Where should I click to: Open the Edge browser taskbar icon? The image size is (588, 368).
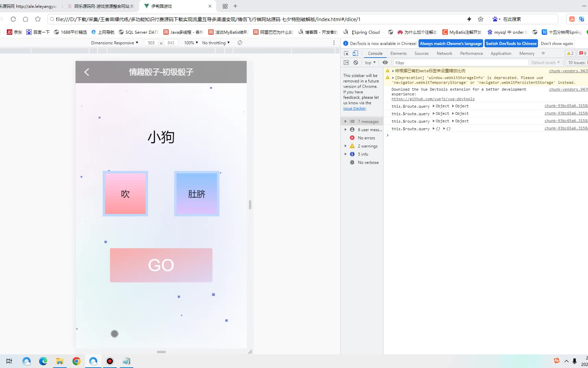[x=43, y=361]
